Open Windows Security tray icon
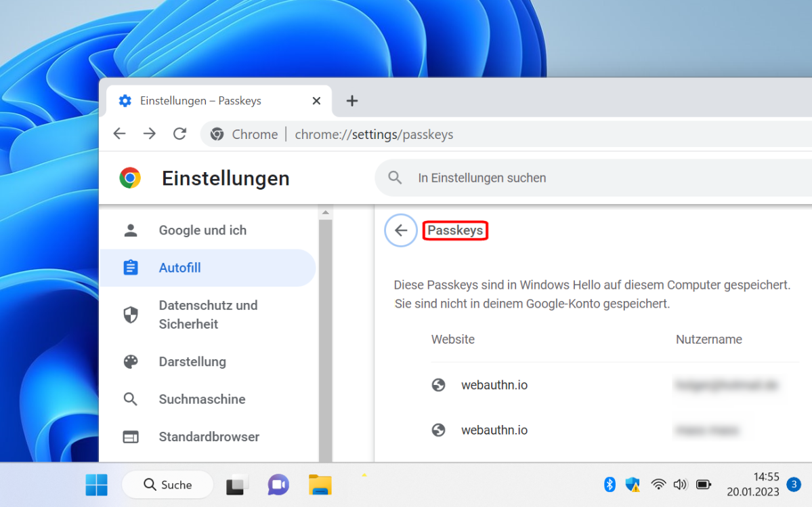 coord(633,484)
